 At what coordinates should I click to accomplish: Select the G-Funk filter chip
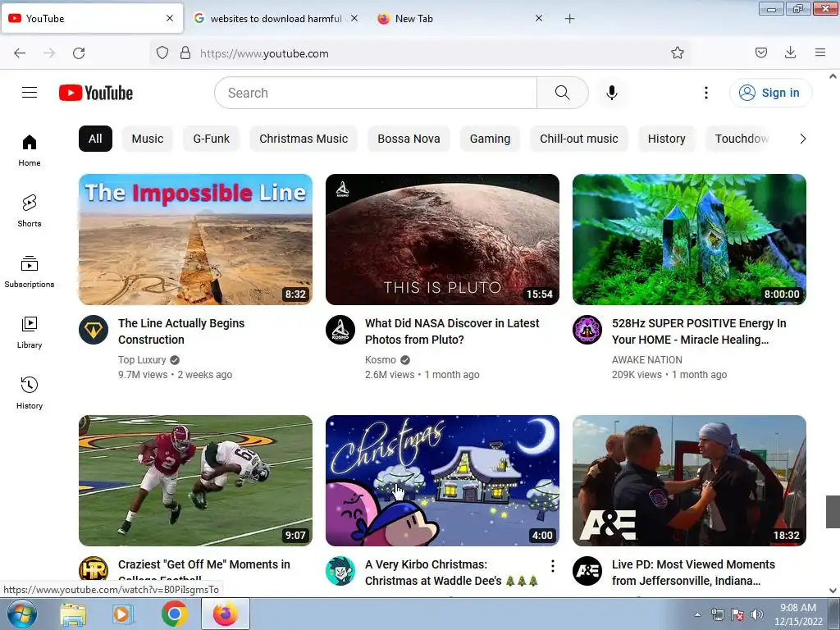point(211,139)
